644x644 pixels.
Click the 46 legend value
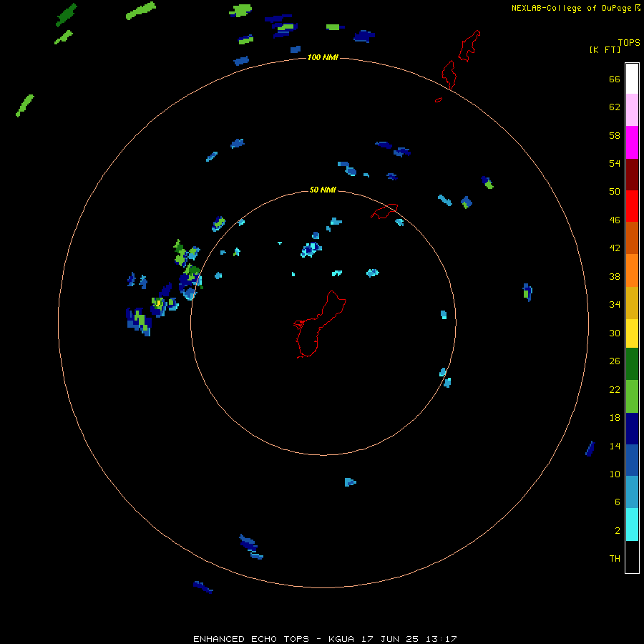(x=615, y=220)
